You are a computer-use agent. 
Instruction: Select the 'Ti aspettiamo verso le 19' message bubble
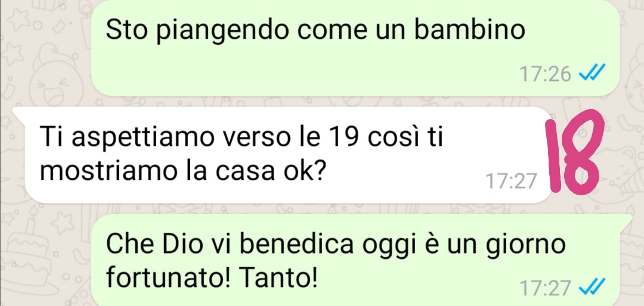point(287,155)
